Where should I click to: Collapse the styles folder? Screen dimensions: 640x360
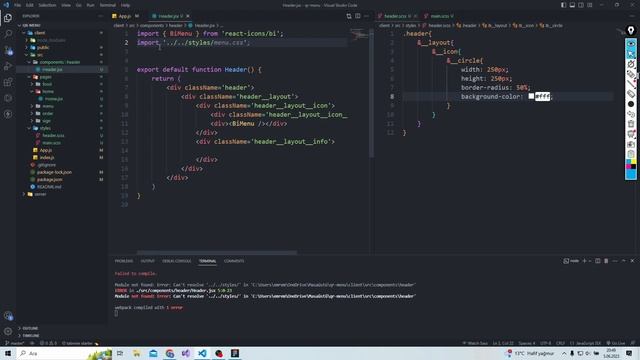click(30, 128)
